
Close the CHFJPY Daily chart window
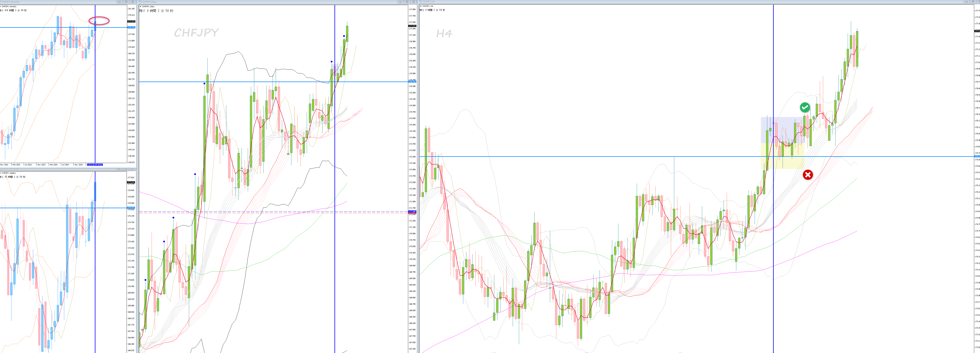click(x=414, y=2)
